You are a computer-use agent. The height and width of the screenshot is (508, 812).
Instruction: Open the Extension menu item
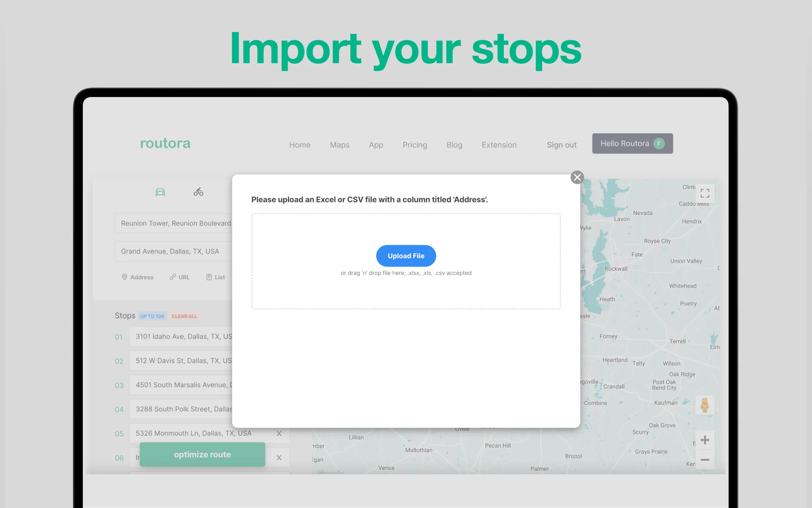(x=499, y=145)
